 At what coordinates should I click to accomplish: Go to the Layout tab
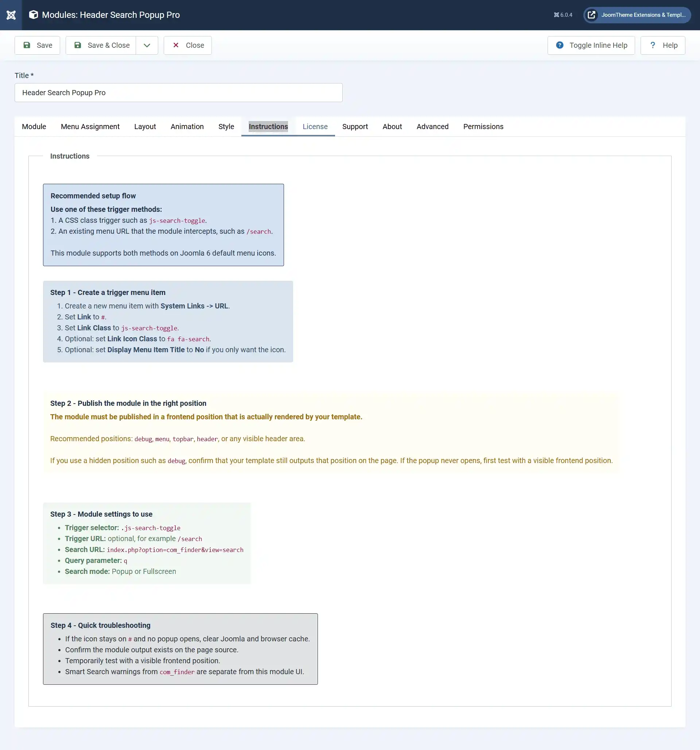[x=145, y=127]
